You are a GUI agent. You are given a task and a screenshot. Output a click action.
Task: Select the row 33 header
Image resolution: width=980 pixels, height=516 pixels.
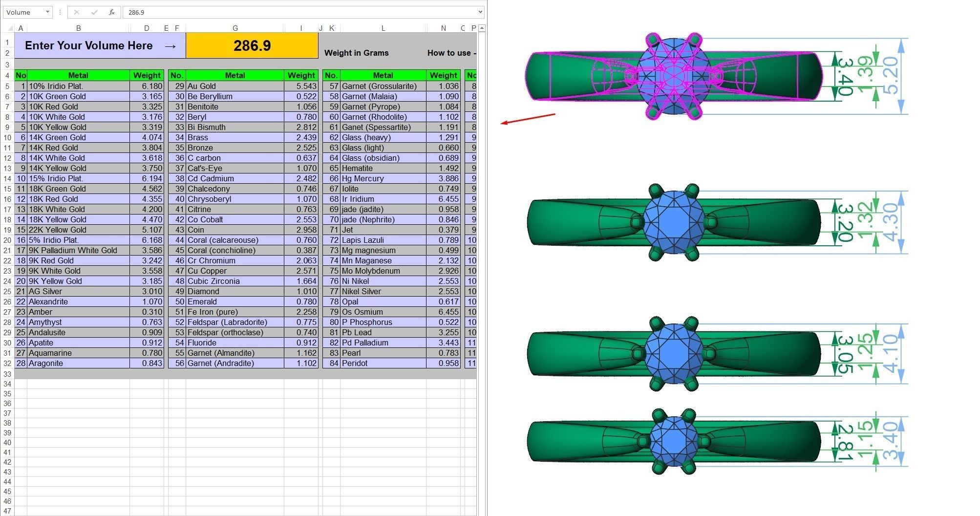(x=7, y=374)
